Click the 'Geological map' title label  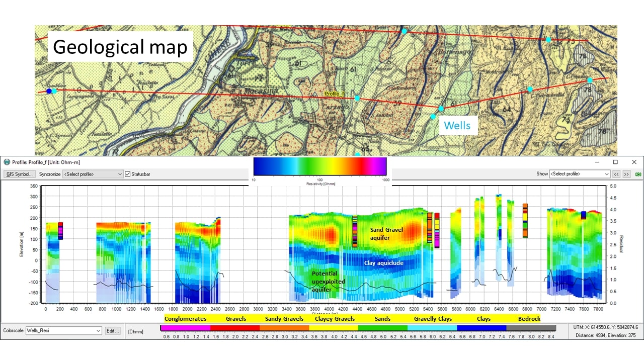point(120,47)
